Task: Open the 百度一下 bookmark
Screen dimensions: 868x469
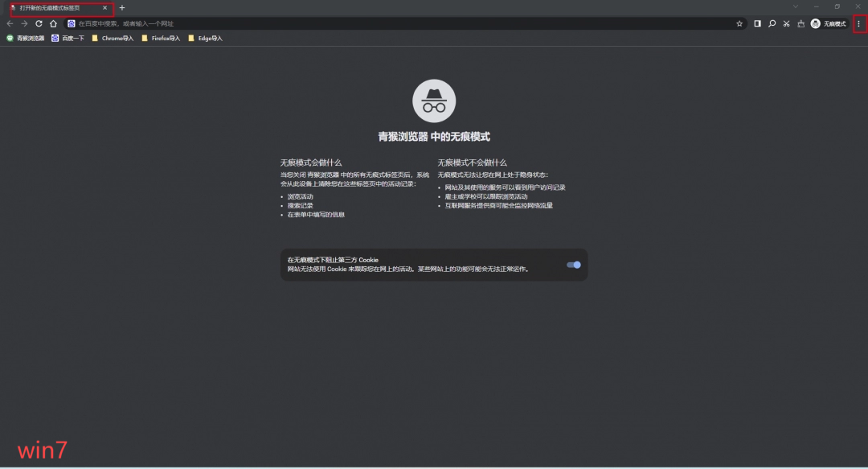Action: [x=68, y=39]
